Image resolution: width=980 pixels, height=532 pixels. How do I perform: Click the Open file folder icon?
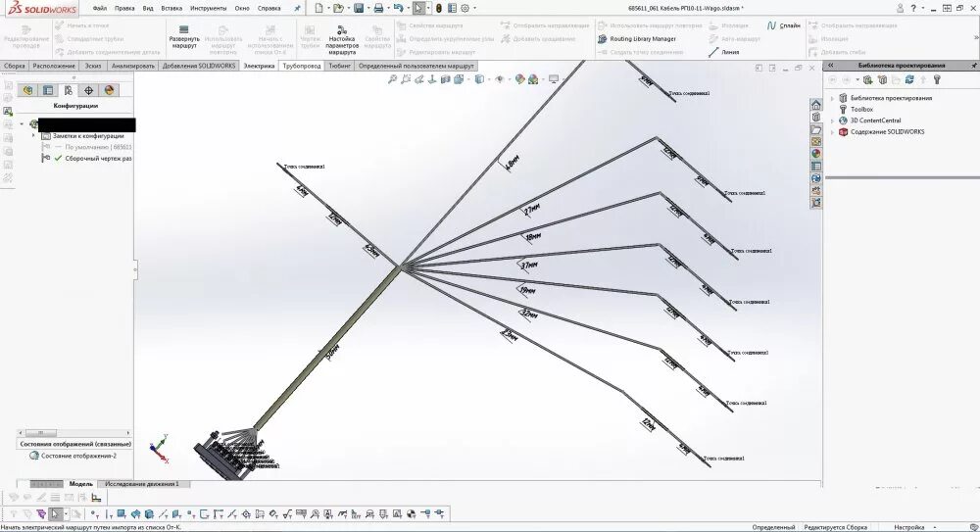(x=338, y=8)
